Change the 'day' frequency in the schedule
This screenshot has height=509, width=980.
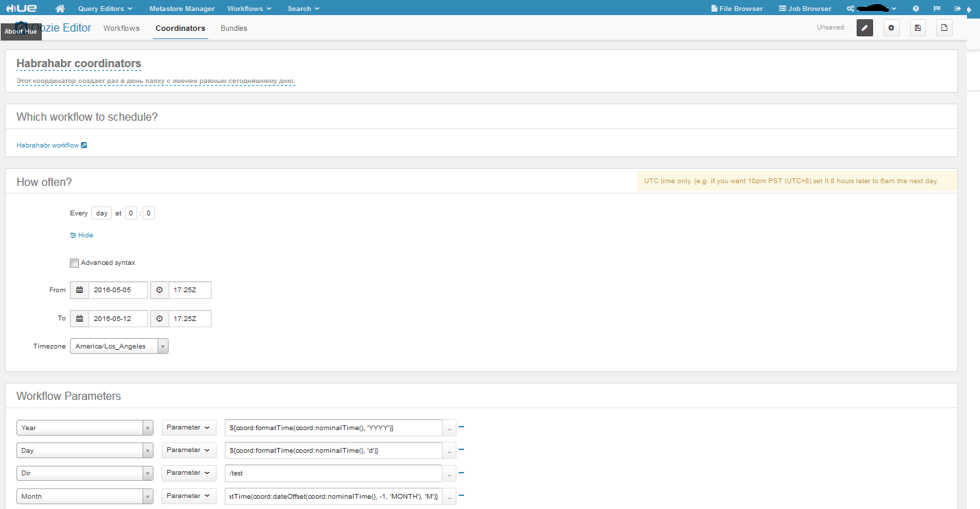coord(101,213)
